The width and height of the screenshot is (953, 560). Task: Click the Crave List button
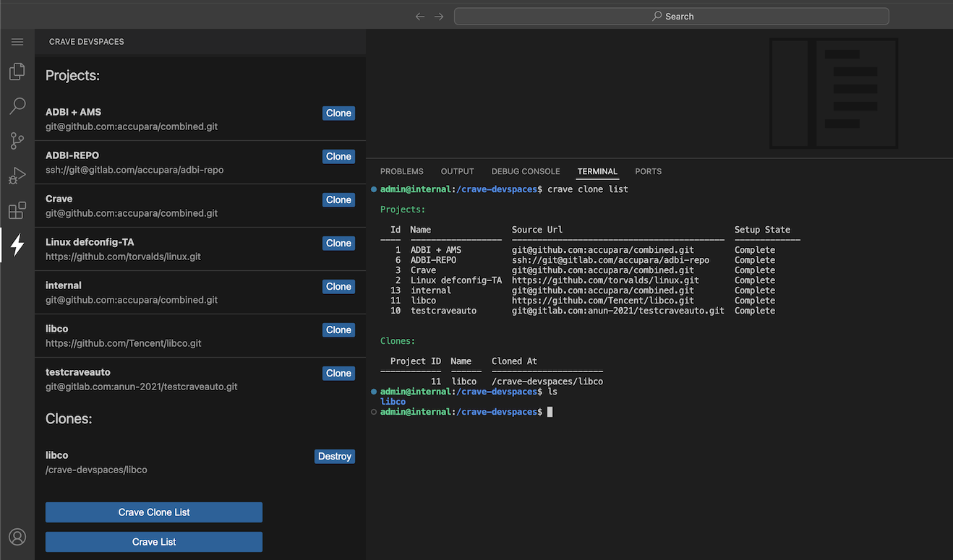point(154,542)
